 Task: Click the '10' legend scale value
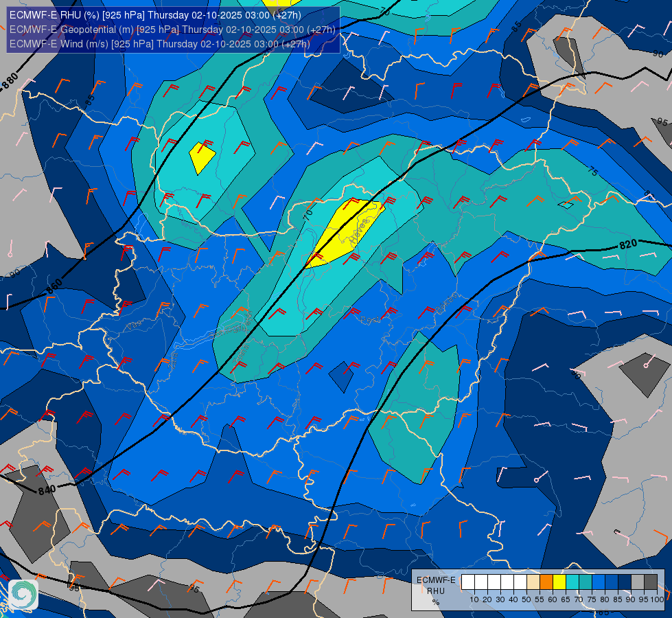[474, 599]
